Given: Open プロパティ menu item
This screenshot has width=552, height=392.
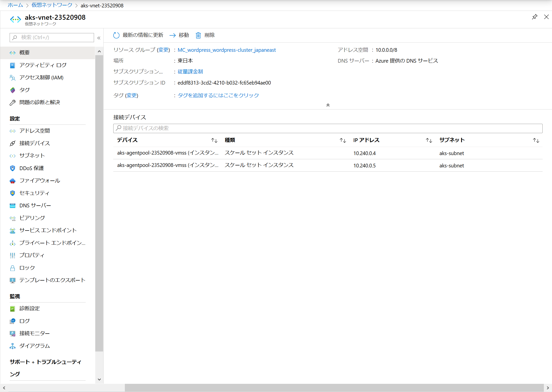Looking at the screenshot, I should coord(32,255).
